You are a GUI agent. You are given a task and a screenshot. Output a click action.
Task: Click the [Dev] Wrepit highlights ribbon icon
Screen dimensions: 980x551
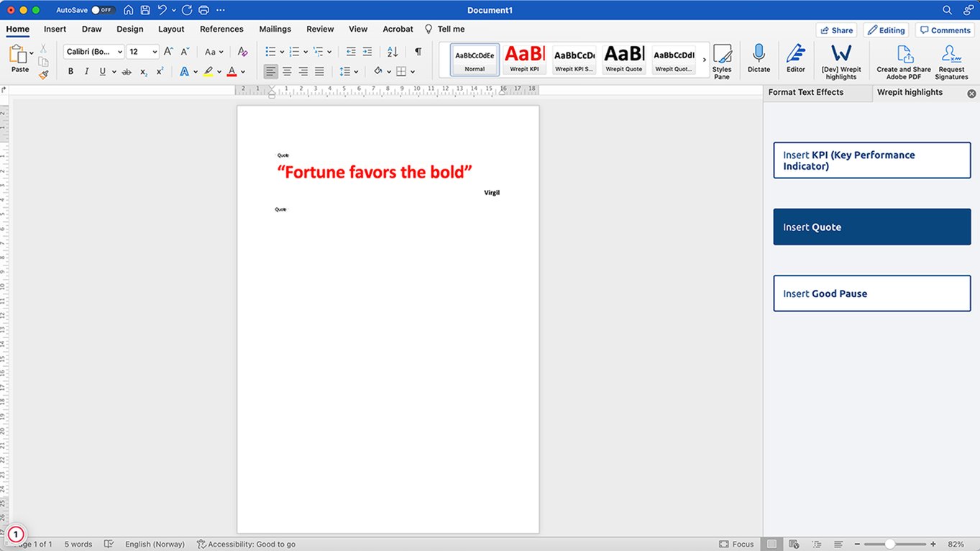841,62
